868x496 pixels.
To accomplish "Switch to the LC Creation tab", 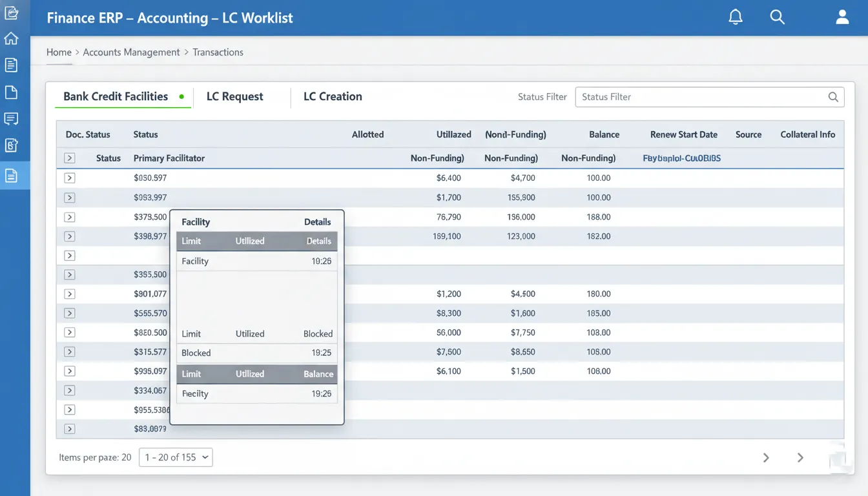I will point(333,97).
